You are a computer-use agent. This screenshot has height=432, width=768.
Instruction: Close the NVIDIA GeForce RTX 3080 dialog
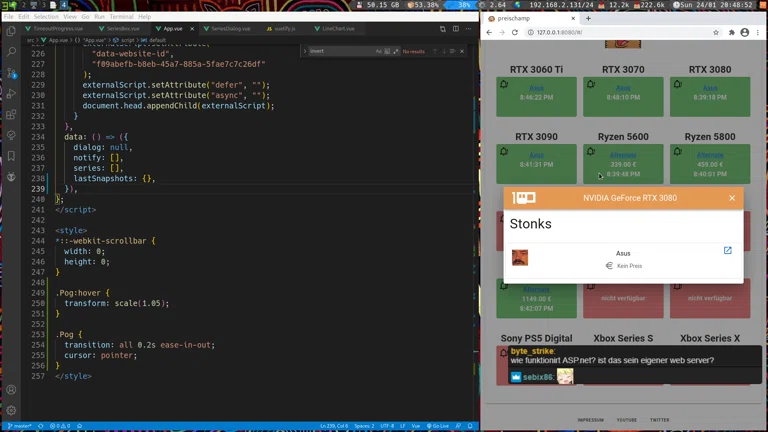(732, 198)
